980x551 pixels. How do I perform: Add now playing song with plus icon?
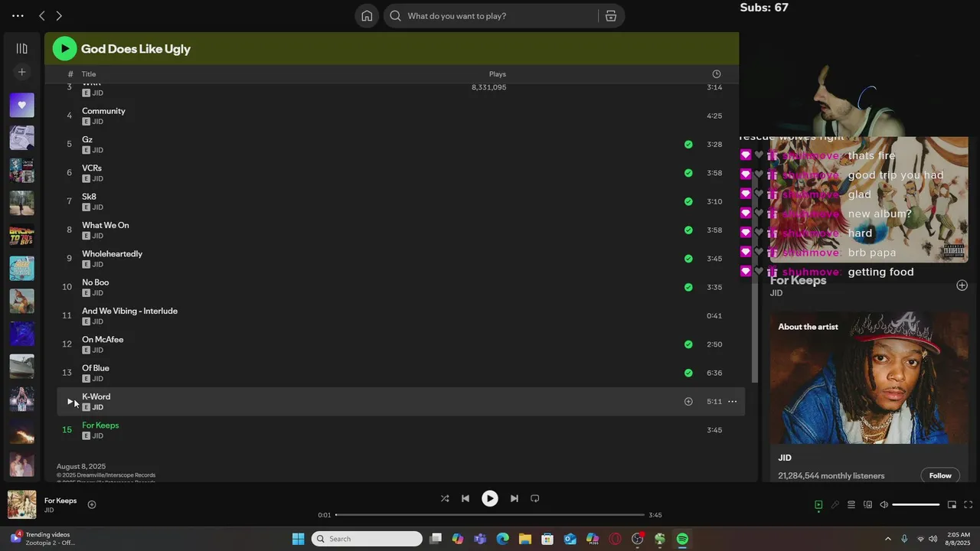91,504
